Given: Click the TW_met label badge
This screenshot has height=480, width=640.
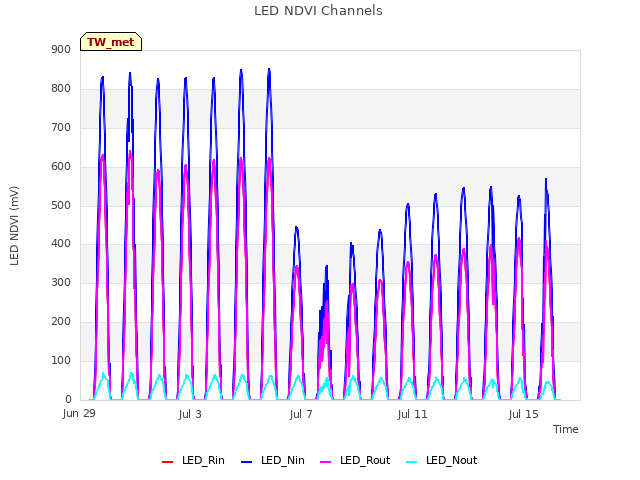Looking at the screenshot, I should pyautogui.click(x=111, y=42).
